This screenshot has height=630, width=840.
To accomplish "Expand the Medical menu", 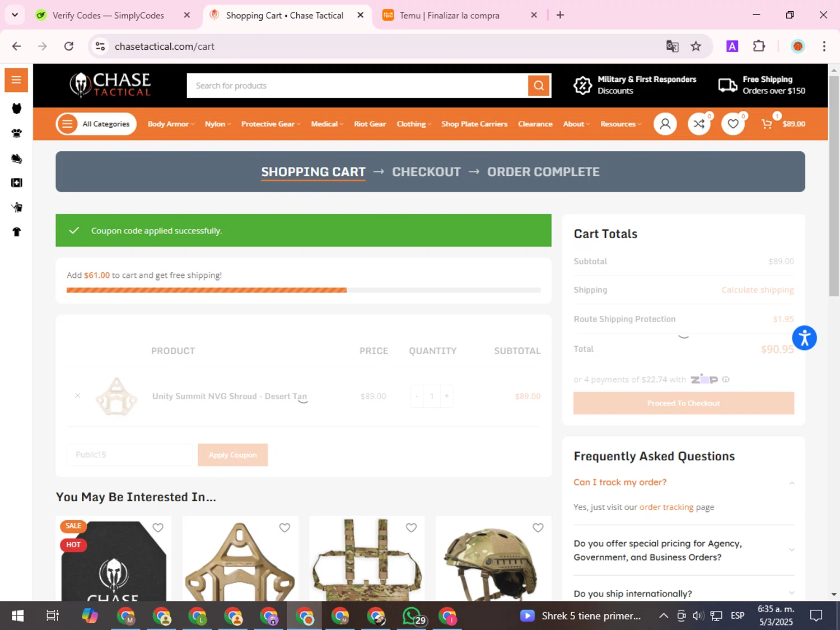I will pos(327,124).
